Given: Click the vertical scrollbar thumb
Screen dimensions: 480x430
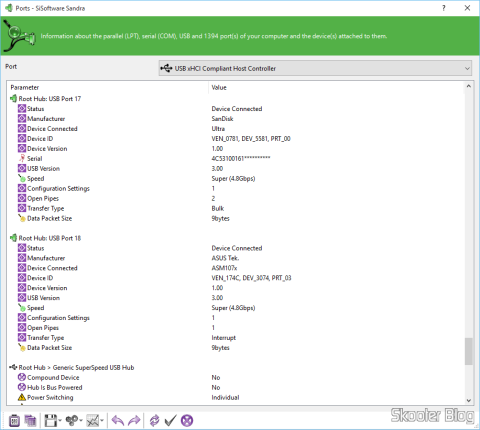Looking at the screenshot, I should point(468,351).
